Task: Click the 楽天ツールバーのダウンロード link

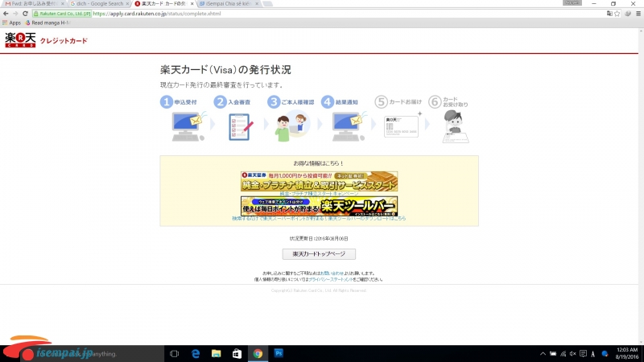Action: pos(319,219)
